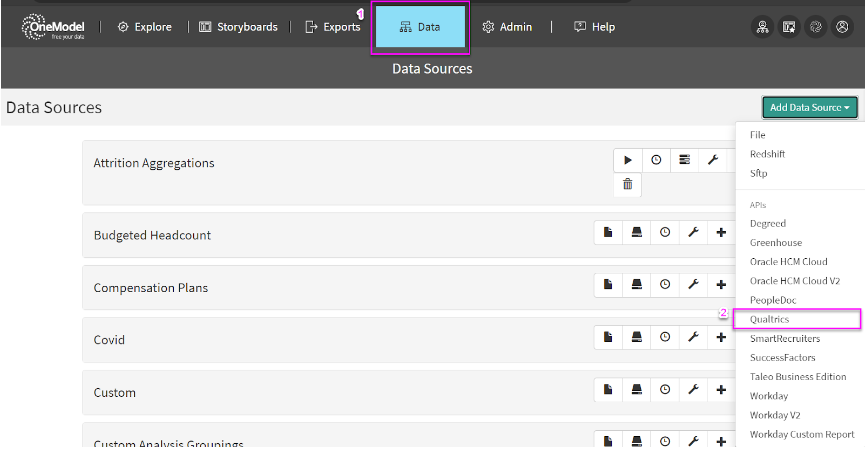Open schedule clock for Budgeted Headcount

tap(665, 232)
